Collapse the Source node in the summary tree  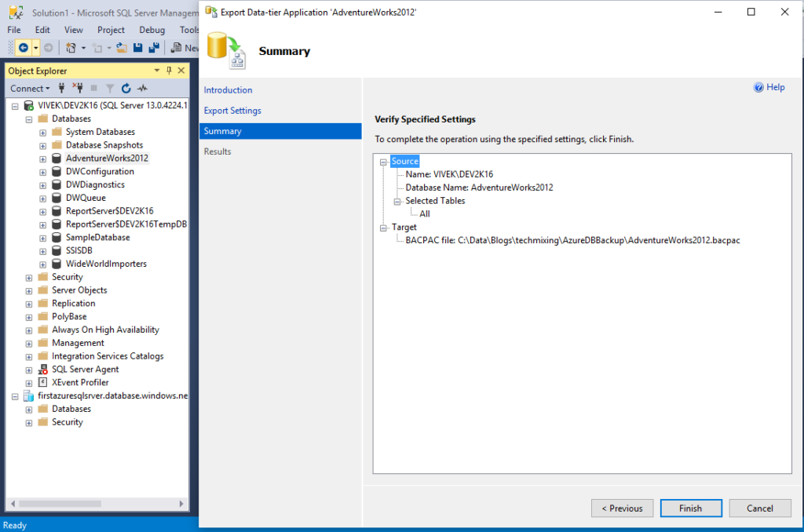[x=384, y=161]
